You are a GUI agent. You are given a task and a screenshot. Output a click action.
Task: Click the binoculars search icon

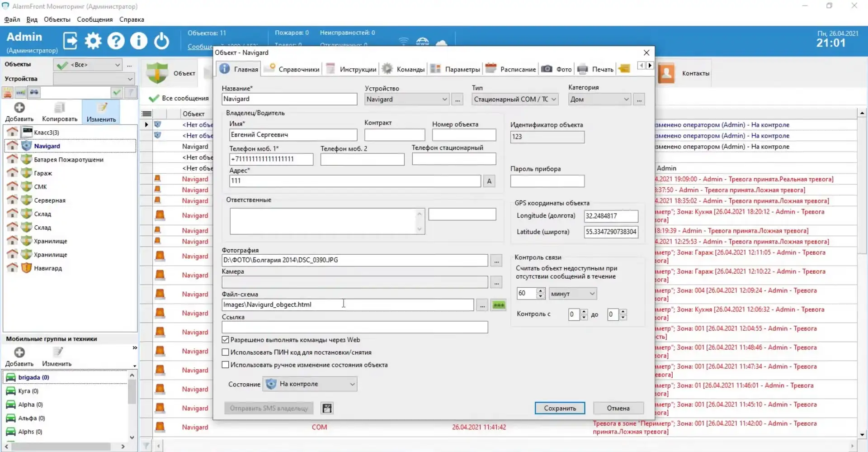point(34,92)
